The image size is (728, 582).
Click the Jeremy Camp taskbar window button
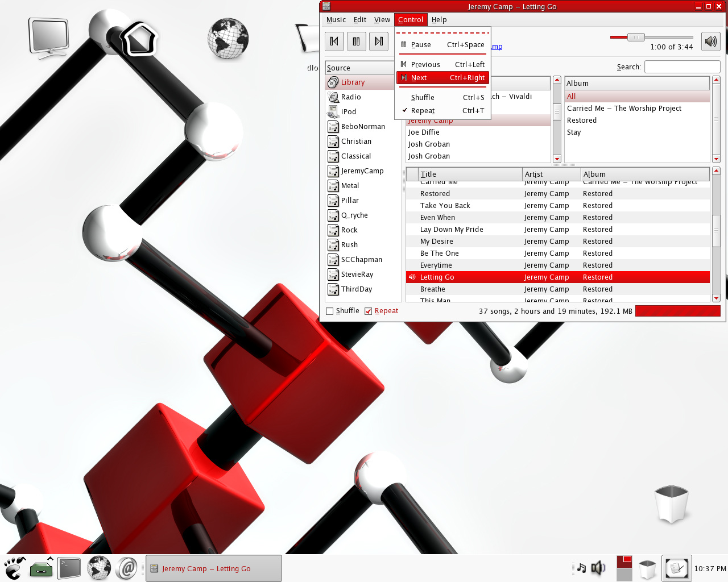[214, 568]
